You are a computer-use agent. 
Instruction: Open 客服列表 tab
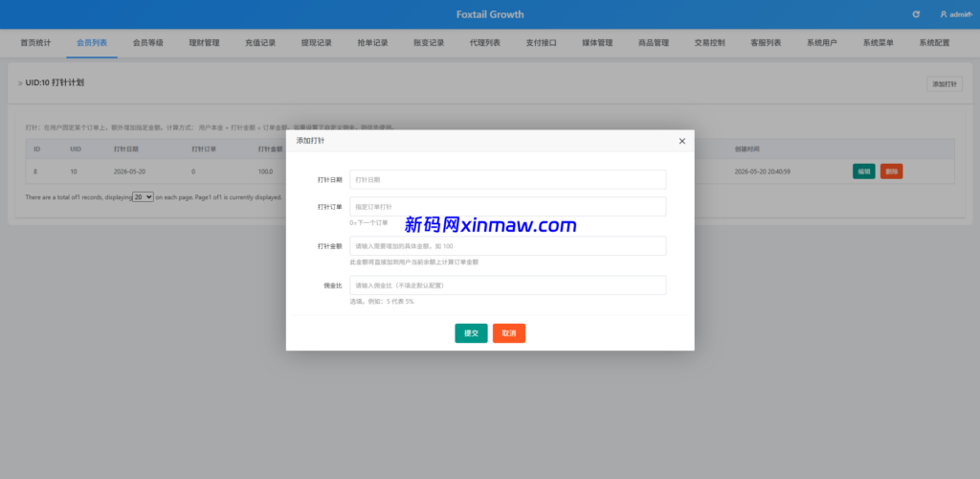pos(766,43)
